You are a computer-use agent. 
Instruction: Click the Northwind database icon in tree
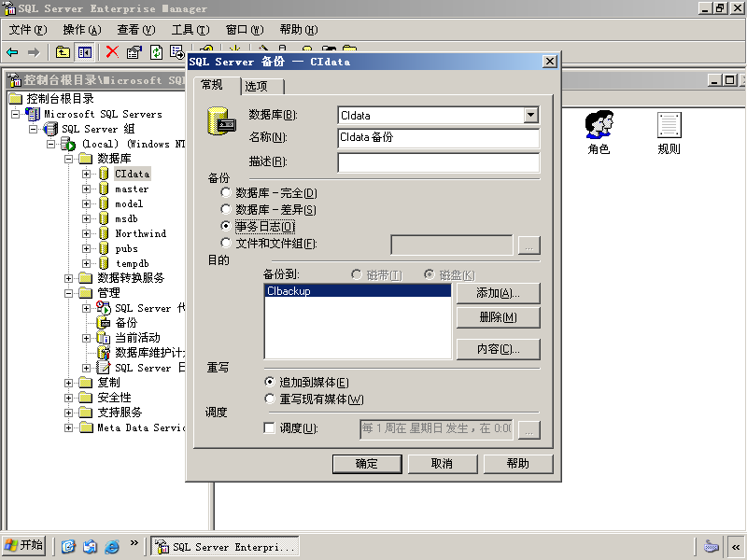[104, 234]
